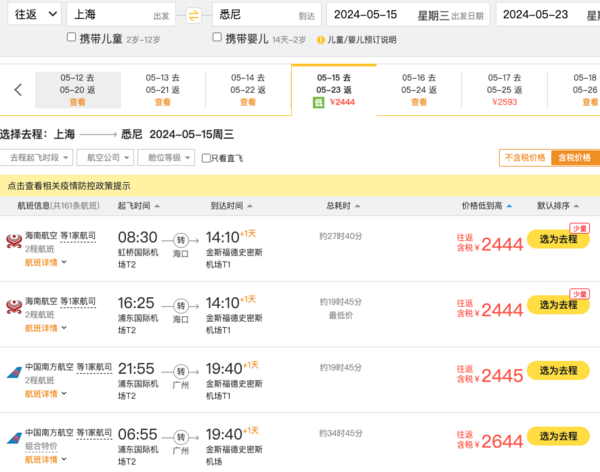Choose 21:55 flight priced 2445 as outbound
The width and height of the screenshot is (600, 472).
coord(558,371)
